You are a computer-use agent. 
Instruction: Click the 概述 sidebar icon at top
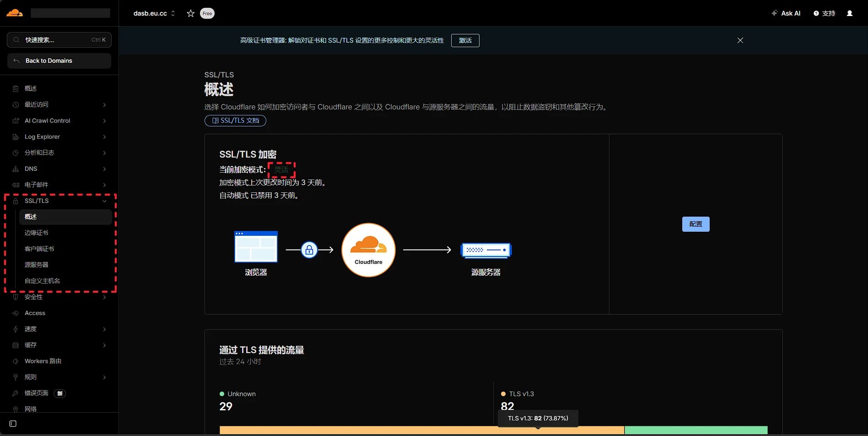click(x=16, y=88)
